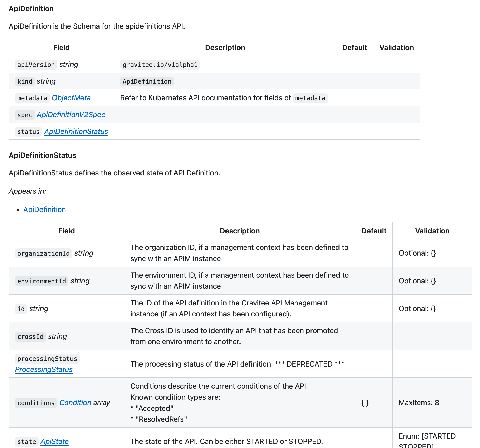The image size is (480, 448).
Task: Follow the ApiDefinitionStatus link in status row
Action: click(x=76, y=132)
